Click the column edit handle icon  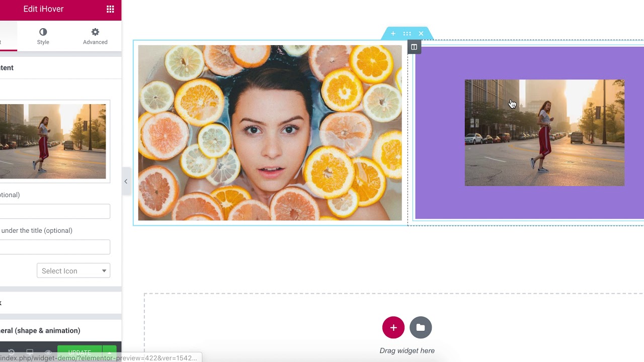(414, 47)
